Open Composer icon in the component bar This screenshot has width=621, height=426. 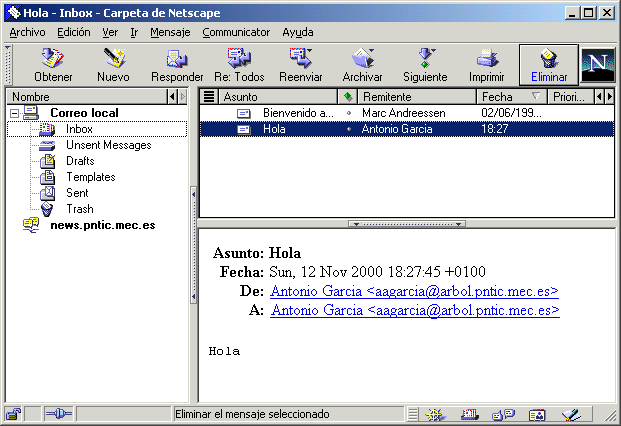coord(571,415)
